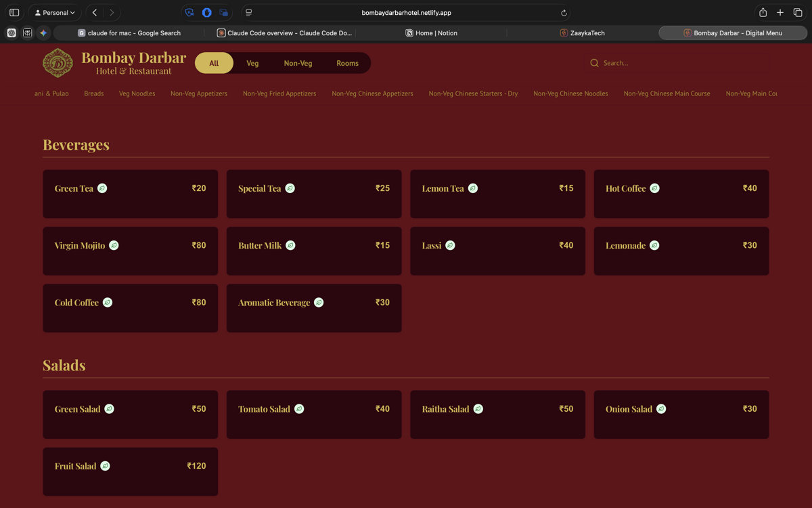
Task: Click the page reload icon
Action: click(564, 13)
